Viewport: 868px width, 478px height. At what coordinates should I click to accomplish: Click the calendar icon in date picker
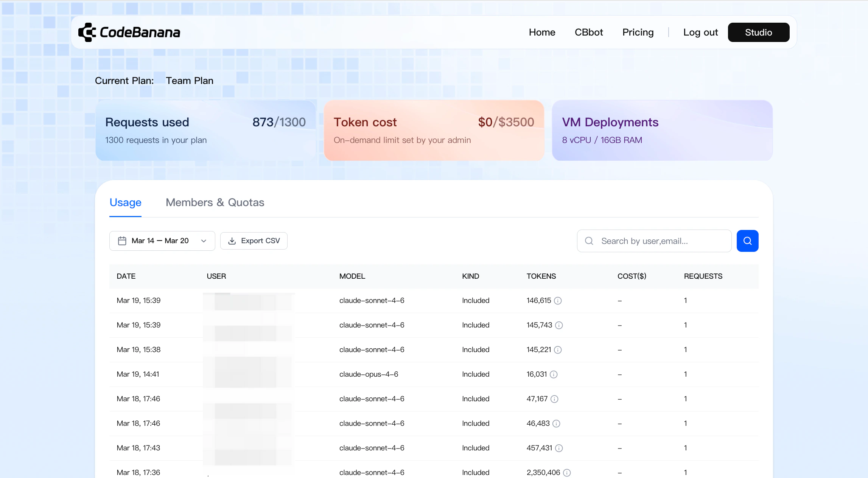tap(122, 241)
